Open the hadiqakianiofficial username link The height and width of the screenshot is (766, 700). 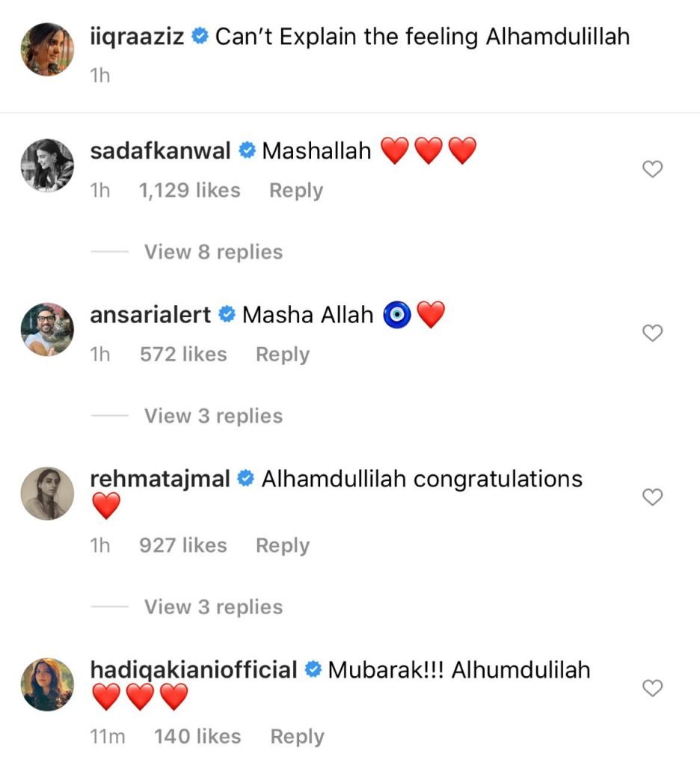tap(194, 670)
